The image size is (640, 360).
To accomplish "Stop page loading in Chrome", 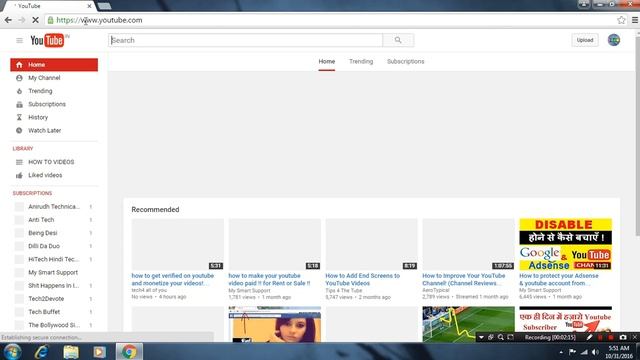I will click(35, 20).
